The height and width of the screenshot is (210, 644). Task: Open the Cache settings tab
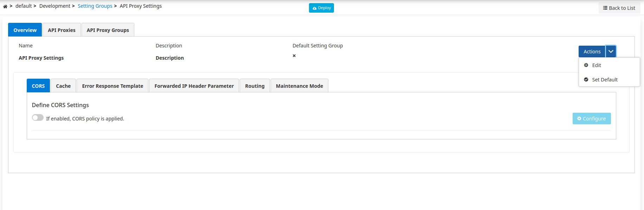(x=63, y=86)
